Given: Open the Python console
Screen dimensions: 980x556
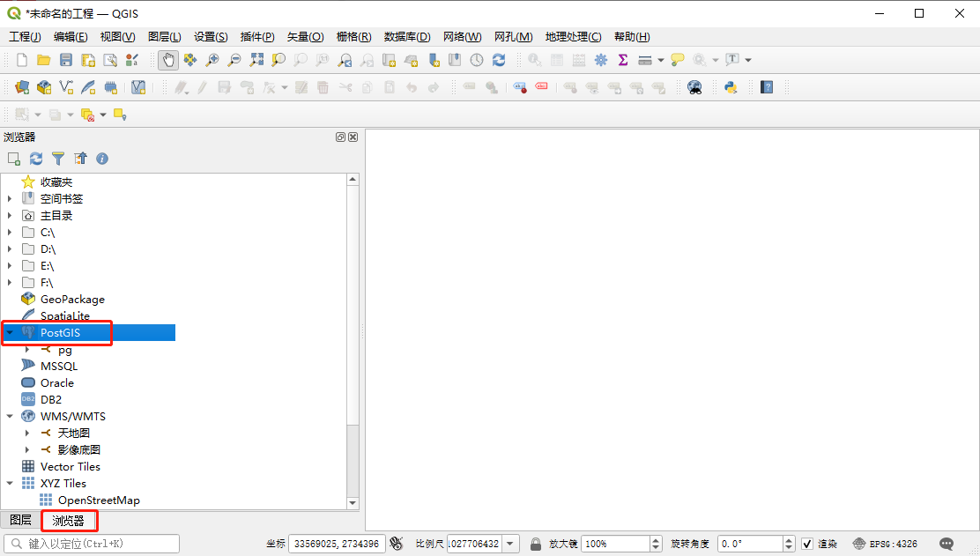Looking at the screenshot, I should tap(731, 87).
